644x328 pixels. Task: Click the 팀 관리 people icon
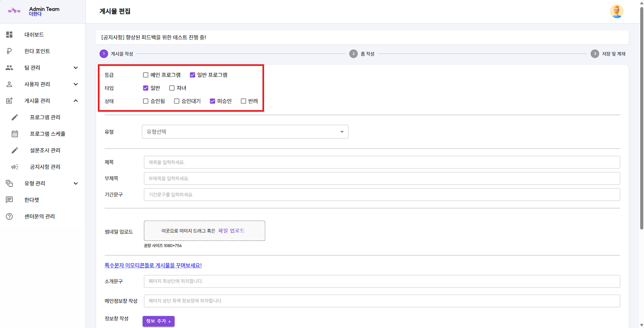[9, 67]
